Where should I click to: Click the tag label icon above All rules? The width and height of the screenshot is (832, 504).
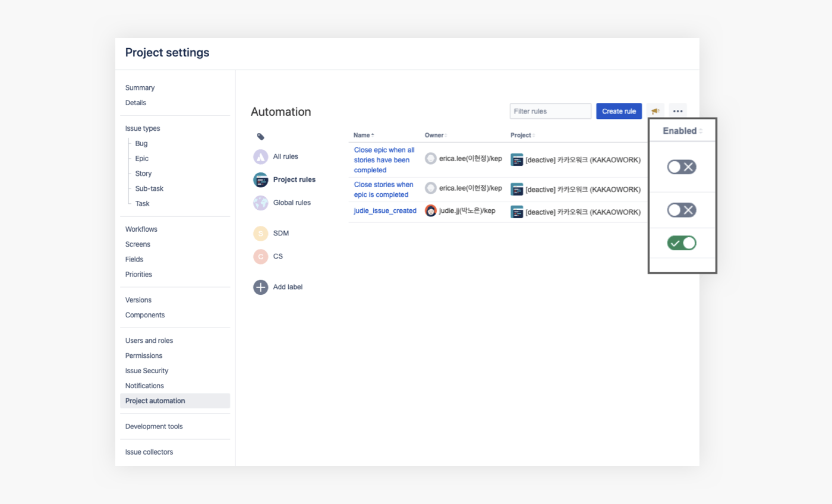(x=260, y=137)
